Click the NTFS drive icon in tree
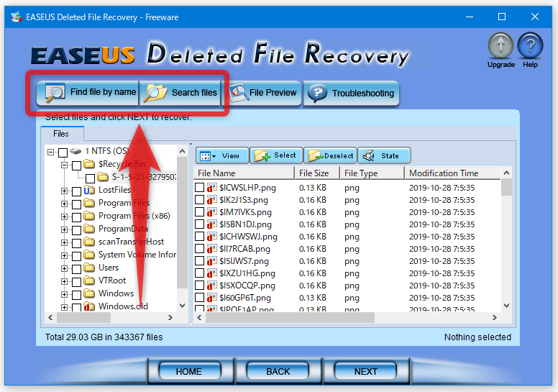Screen dimensions: 558x392 (x=76, y=151)
